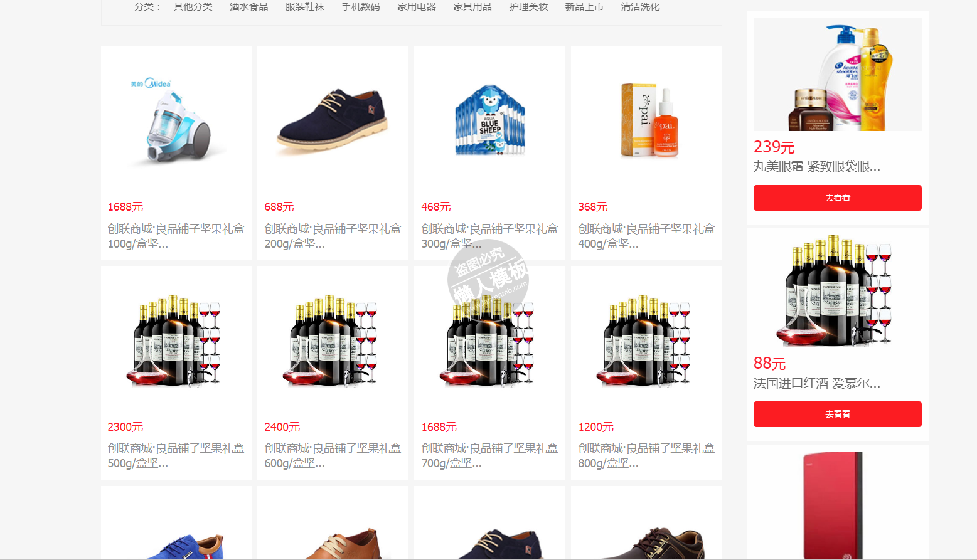Image resolution: width=977 pixels, height=560 pixels.
Task: Open the 400g/盒 nut gift box title link
Action: coord(646,236)
